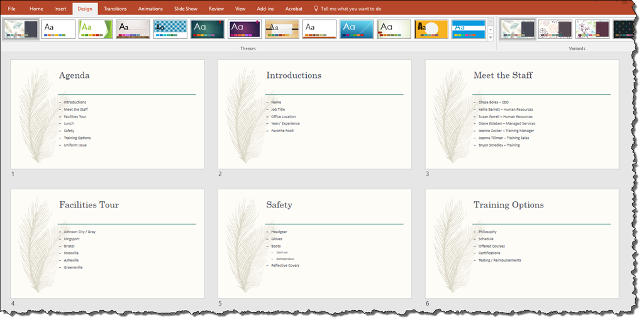Click the lightbulb Tell me icon
Image resolution: width=644 pixels, height=322 pixels.
316,9
